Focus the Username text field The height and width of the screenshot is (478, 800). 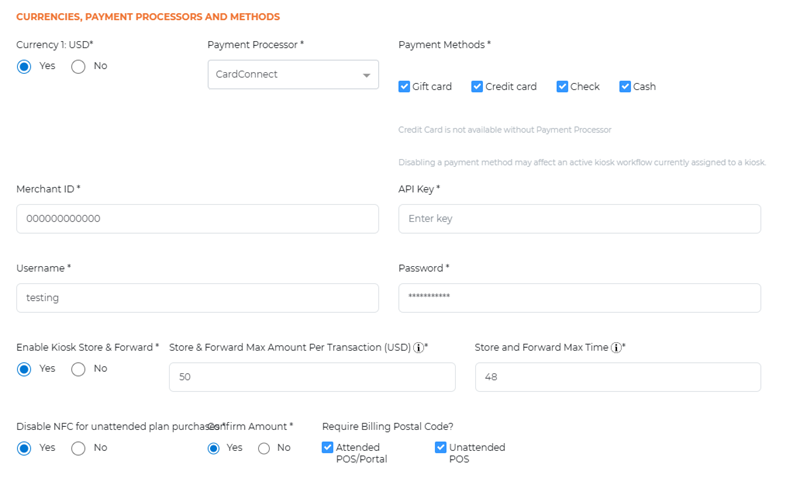coord(197,298)
